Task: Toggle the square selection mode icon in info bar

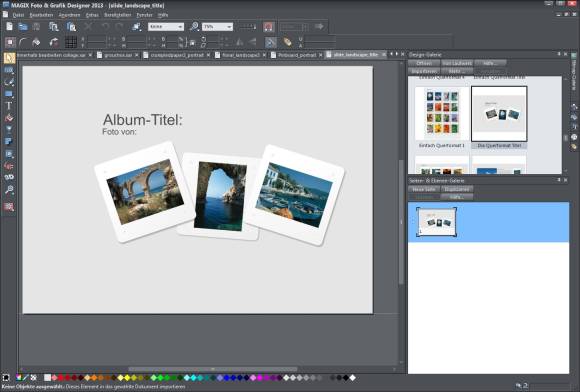Action: point(10,42)
